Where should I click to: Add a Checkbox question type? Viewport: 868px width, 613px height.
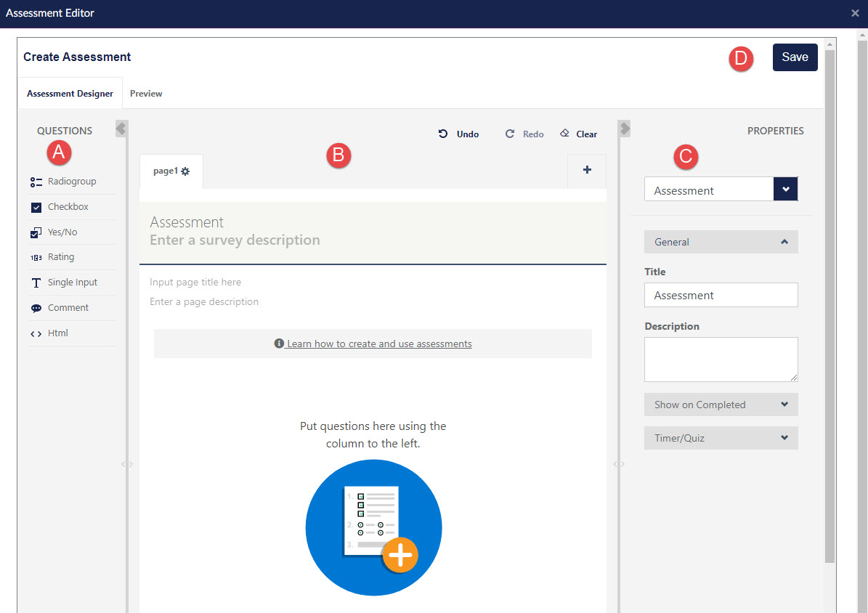(x=68, y=207)
